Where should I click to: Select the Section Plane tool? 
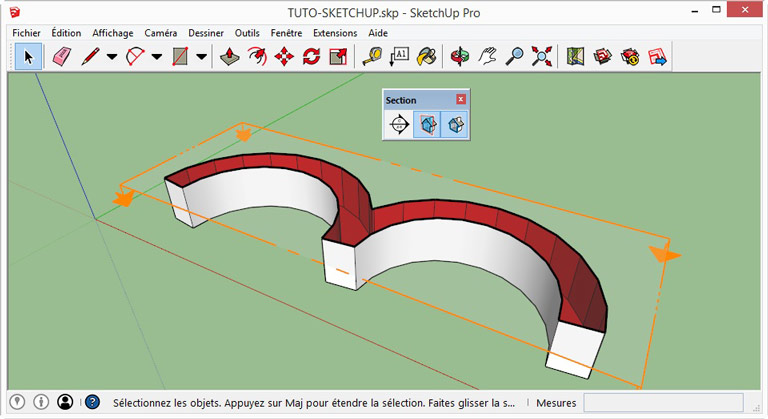[399, 124]
